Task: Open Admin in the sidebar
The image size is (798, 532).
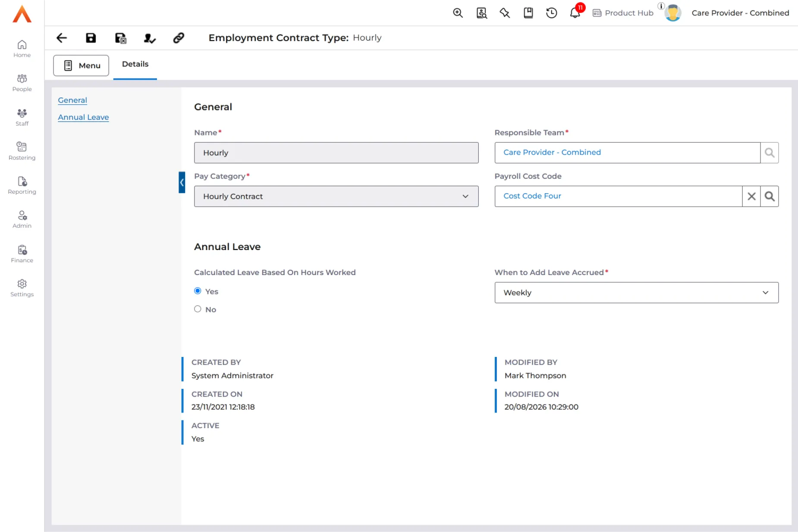Action: point(22,219)
